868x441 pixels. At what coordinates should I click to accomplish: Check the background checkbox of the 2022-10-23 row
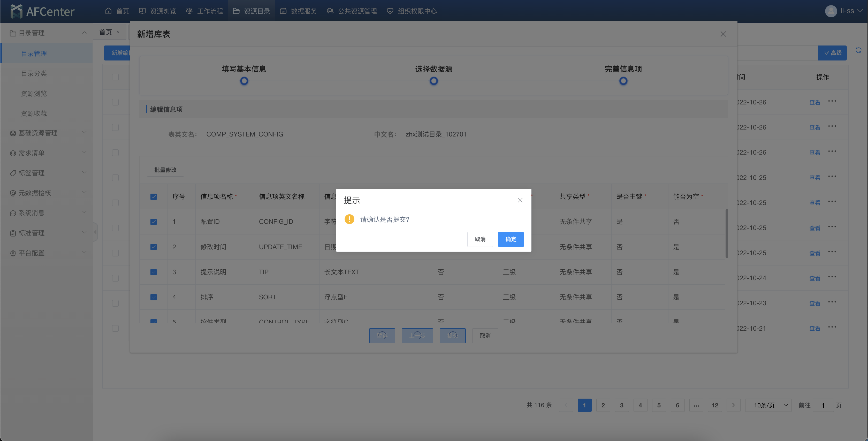[115, 303]
